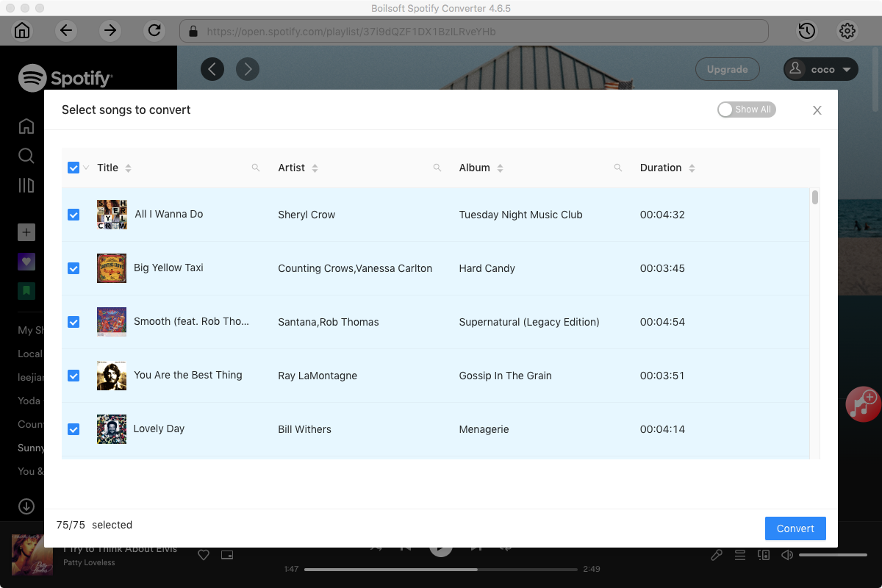The width and height of the screenshot is (882, 588).
Task: Toggle picture-in-picture mini player icon
Action: (227, 555)
